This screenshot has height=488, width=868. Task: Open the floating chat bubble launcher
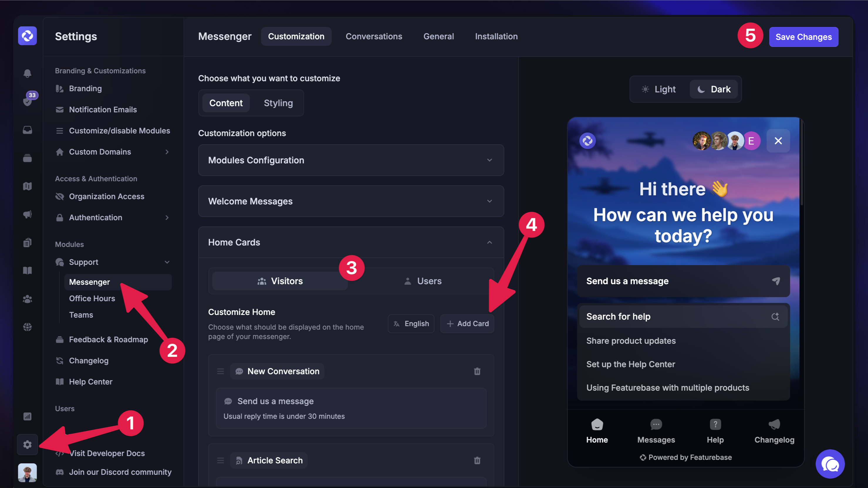(x=830, y=464)
